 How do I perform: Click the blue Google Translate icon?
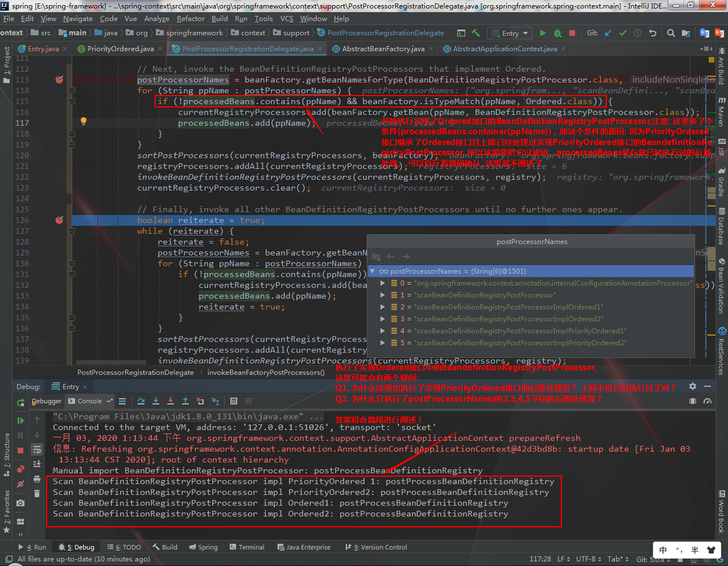(705, 33)
